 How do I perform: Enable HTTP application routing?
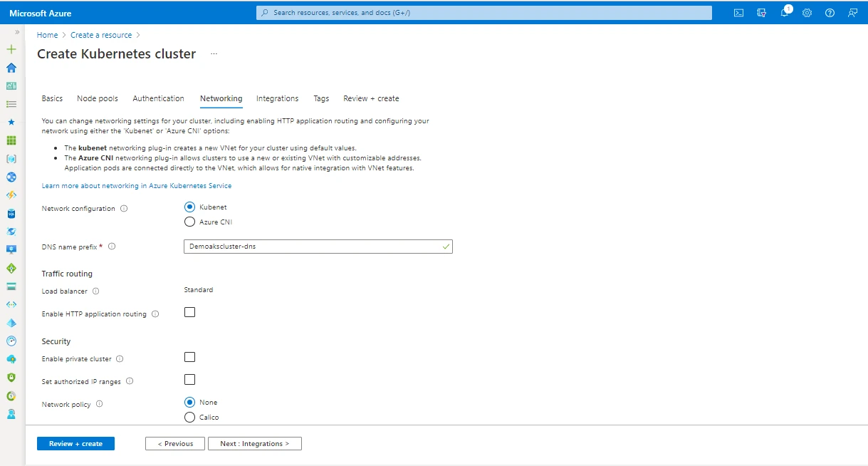[189, 311]
